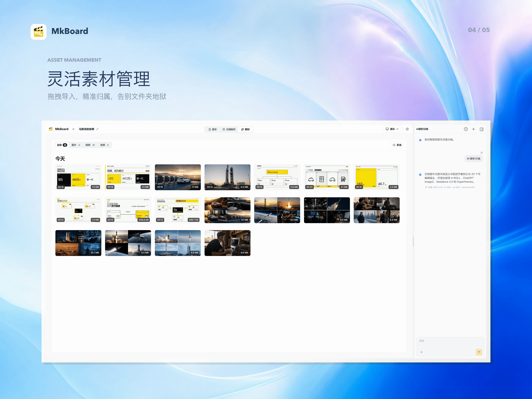Open the 演示 presentation dropdown
Image resolution: width=532 pixels, height=399 pixels.
tap(392, 129)
